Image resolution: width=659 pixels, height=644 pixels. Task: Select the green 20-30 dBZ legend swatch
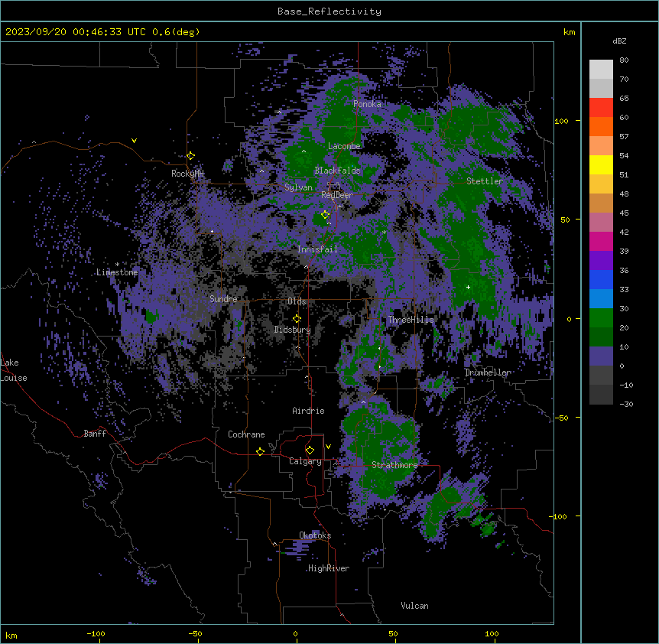pyautogui.click(x=601, y=318)
